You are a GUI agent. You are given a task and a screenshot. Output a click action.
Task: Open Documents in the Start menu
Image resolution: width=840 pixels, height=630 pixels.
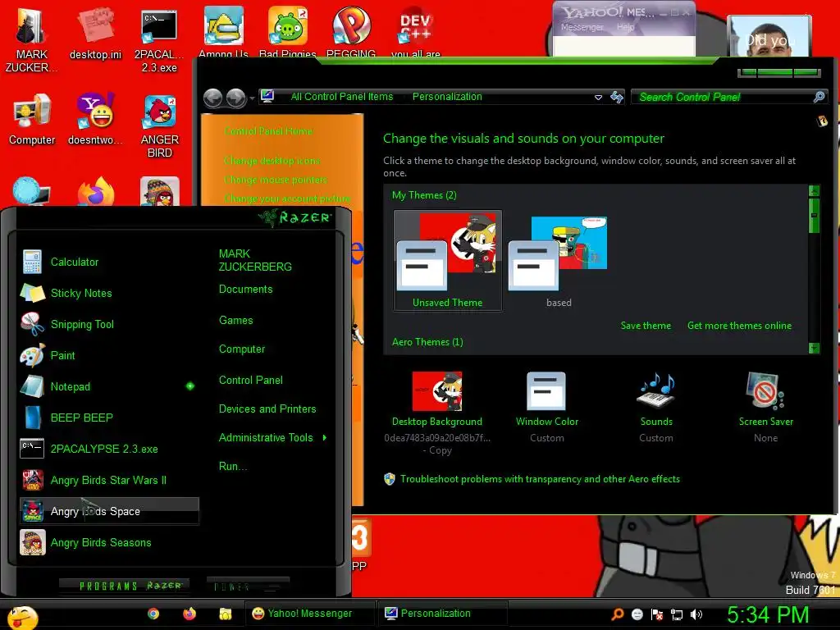point(245,290)
